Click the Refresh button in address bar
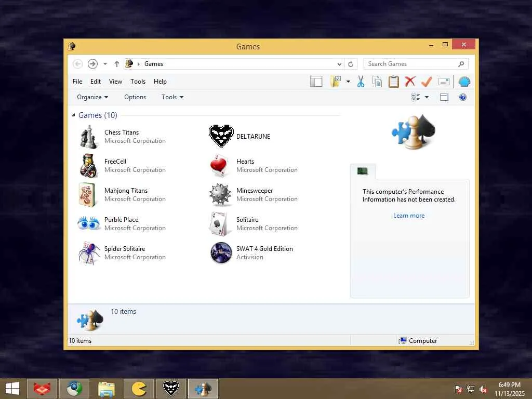Viewport: 532px width, 399px height. pos(351,64)
